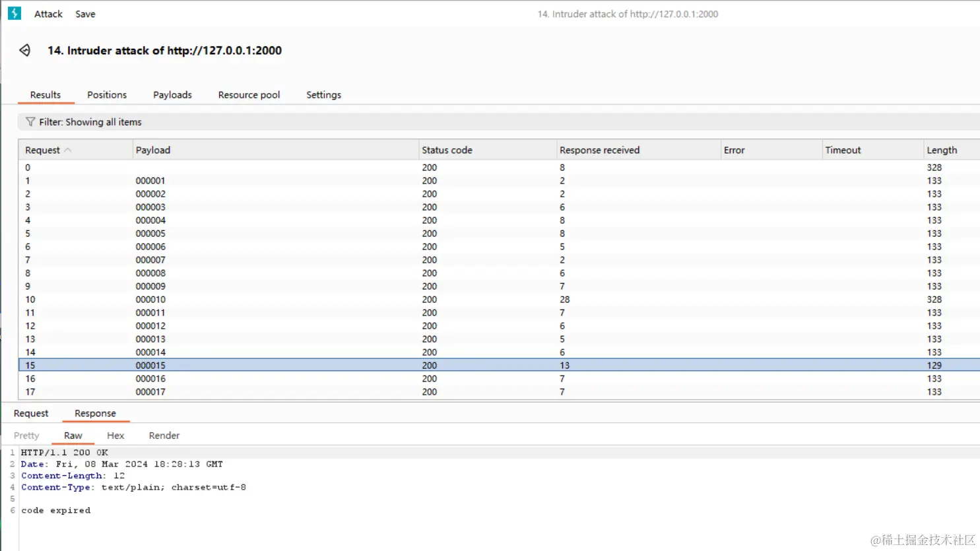Open the Save menu
The width and height of the screenshot is (980, 551).
tap(85, 14)
